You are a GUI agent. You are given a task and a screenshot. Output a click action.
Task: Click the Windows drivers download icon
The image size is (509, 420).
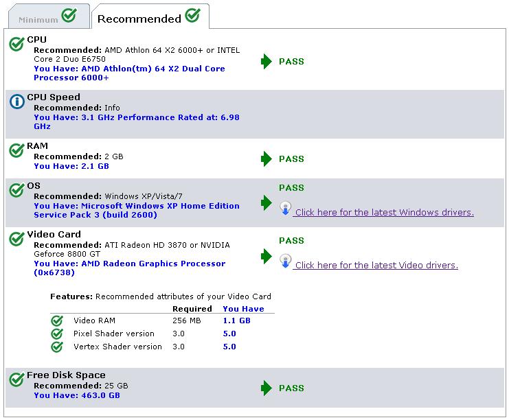click(x=285, y=208)
